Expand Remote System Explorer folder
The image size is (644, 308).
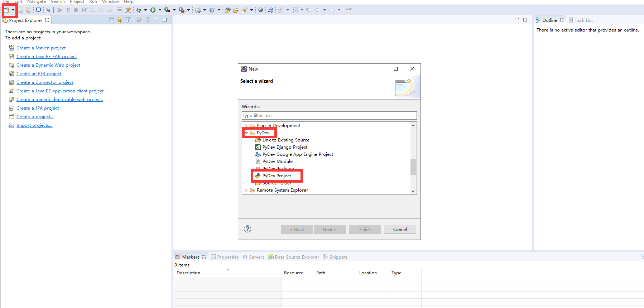246,190
